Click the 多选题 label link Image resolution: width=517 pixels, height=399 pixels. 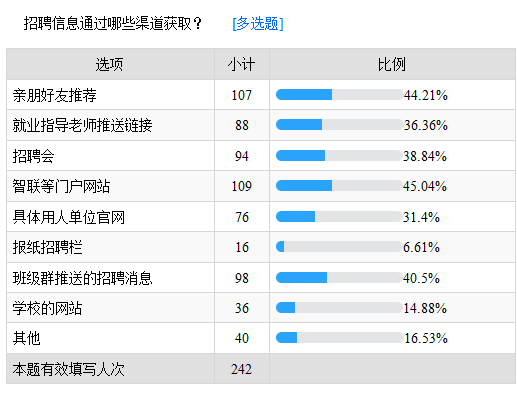click(x=258, y=23)
